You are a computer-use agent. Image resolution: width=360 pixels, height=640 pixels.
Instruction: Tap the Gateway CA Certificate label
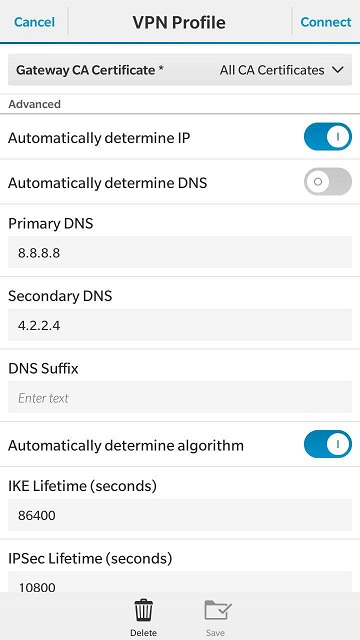pos(90,70)
